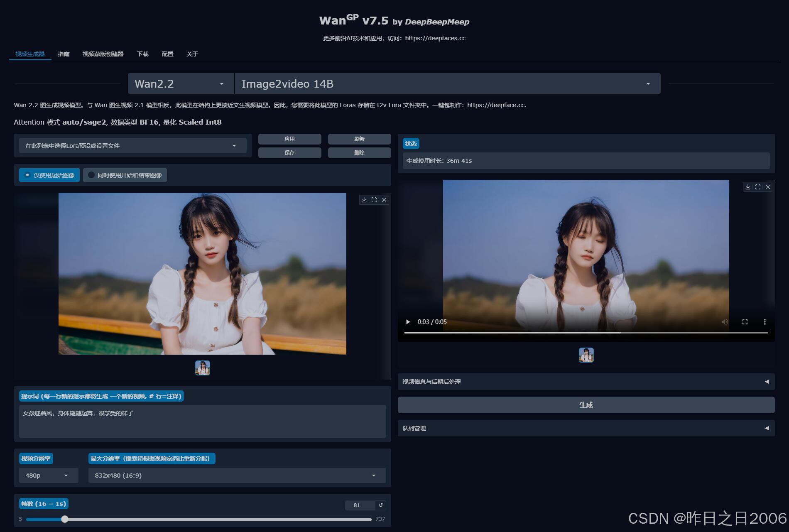Viewport: 789px width, 532px height.
Task: Open the video player options menu
Action: pyautogui.click(x=764, y=321)
